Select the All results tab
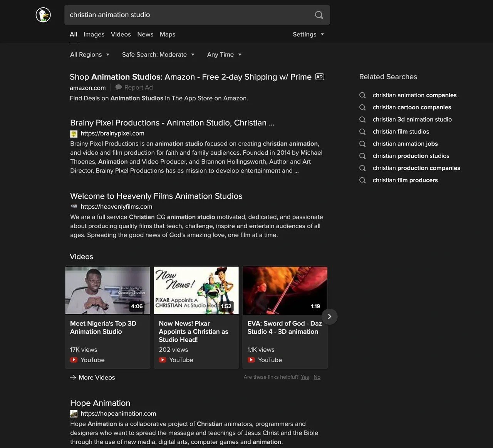 [74, 34]
